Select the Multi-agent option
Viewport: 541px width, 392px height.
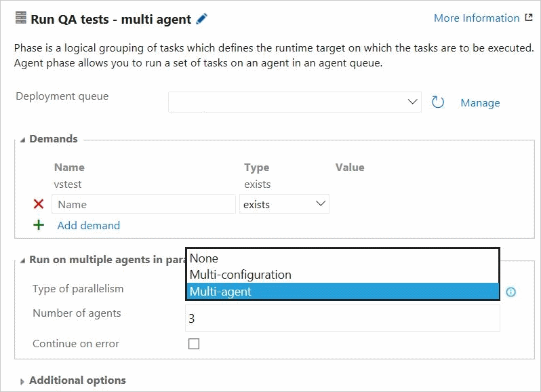tap(342, 292)
